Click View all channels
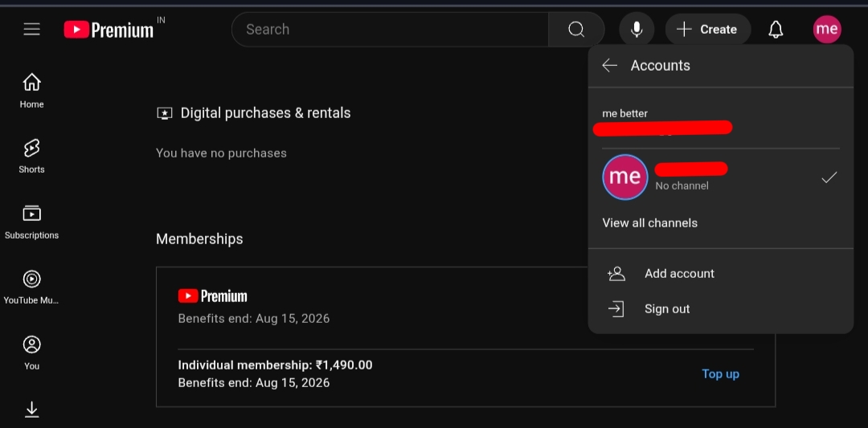 pos(650,223)
